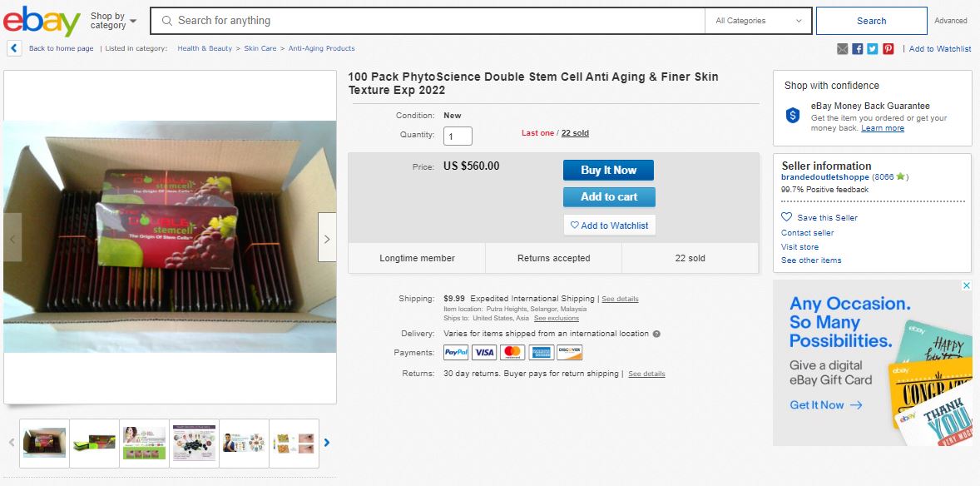Share listing on Twitter
The image size is (980, 486).
click(x=873, y=49)
